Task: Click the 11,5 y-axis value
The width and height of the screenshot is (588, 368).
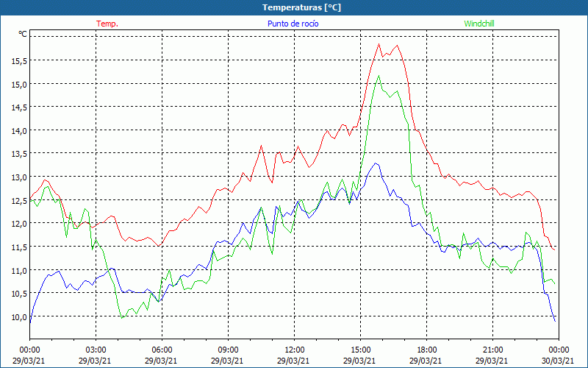Action: 19,247
